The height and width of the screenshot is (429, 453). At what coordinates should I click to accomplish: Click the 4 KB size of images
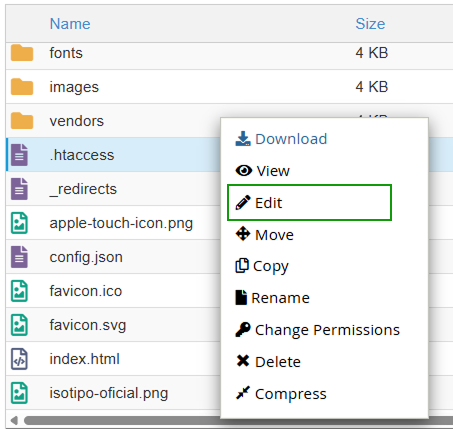pyautogui.click(x=372, y=87)
